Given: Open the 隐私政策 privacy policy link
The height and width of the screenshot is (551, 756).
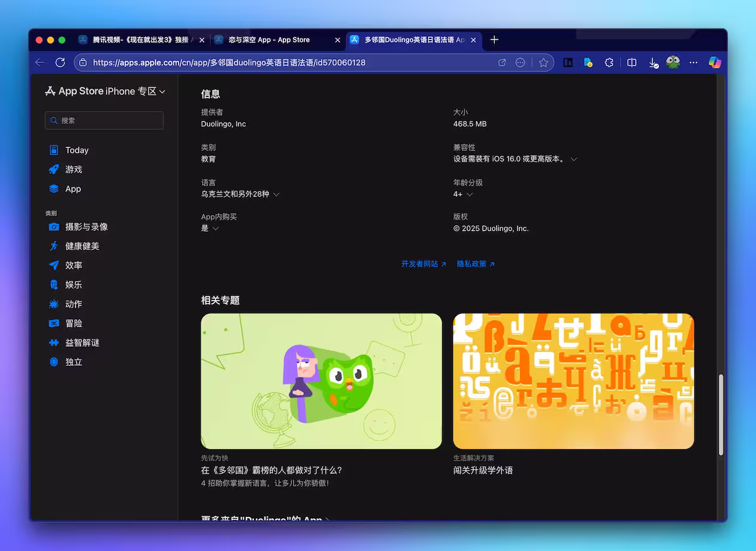Looking at the screenshot, I should pyautogui.click(x=471, y=264).
